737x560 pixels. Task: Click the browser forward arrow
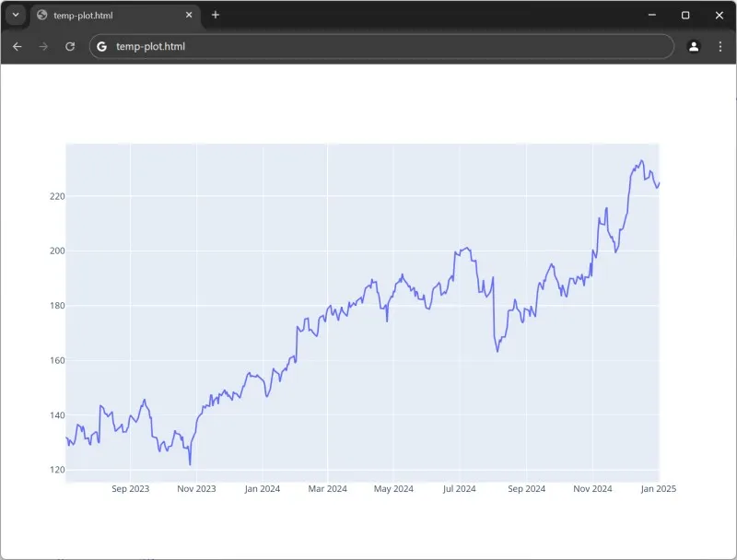coord(43,46)
